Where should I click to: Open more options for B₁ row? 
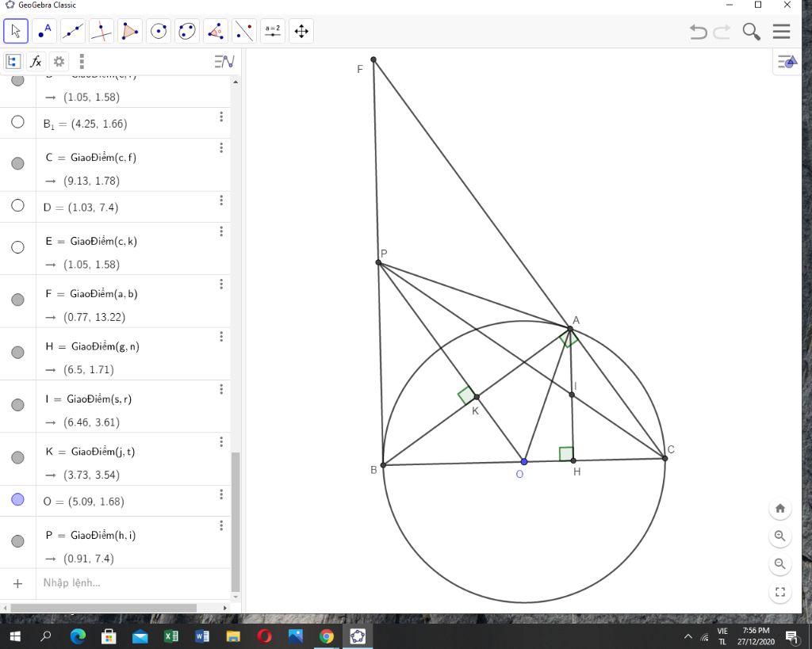click(x=221, y=117)
